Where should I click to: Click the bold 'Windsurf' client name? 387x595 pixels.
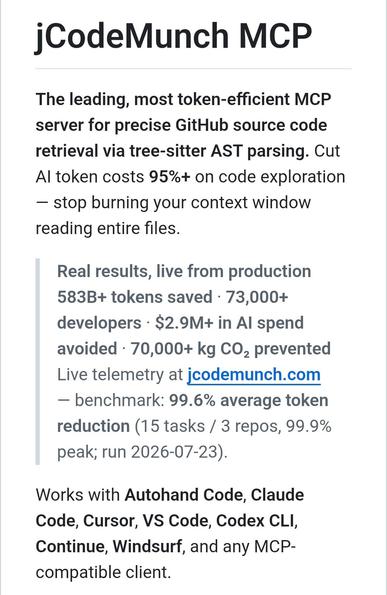click(x=148, y=547)
